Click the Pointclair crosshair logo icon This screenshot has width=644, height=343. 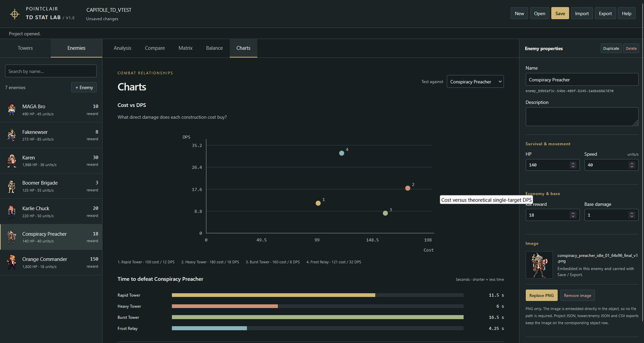(14, 14)
